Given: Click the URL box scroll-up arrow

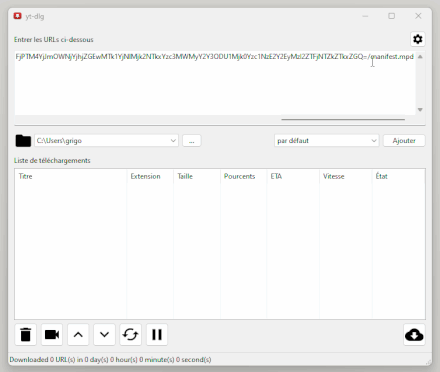Looking at the screenshot, I should 420,57.
